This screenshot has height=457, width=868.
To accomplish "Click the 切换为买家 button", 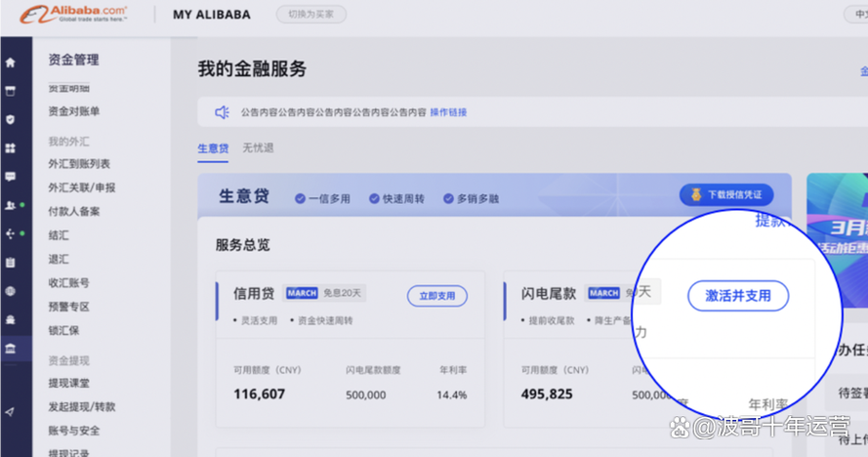I will pos(311,15).
